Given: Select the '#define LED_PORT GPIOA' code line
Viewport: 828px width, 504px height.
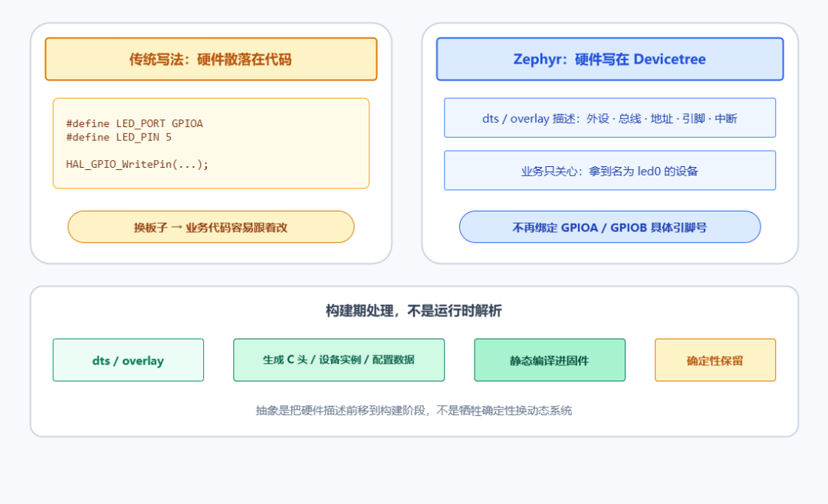Looking at the screenshot, I should coord(134,123).
